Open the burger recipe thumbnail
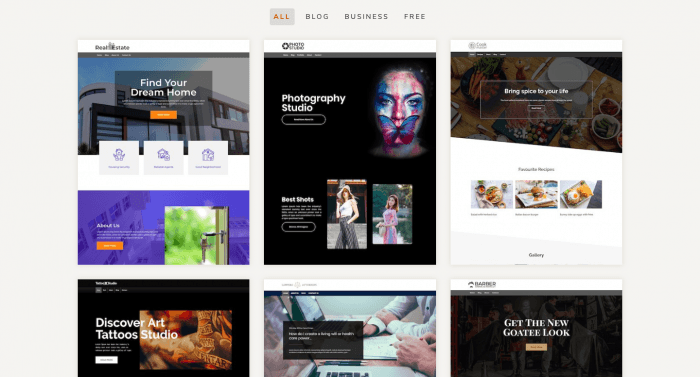This screenshot has height=377, width=700. pos(536,194)
